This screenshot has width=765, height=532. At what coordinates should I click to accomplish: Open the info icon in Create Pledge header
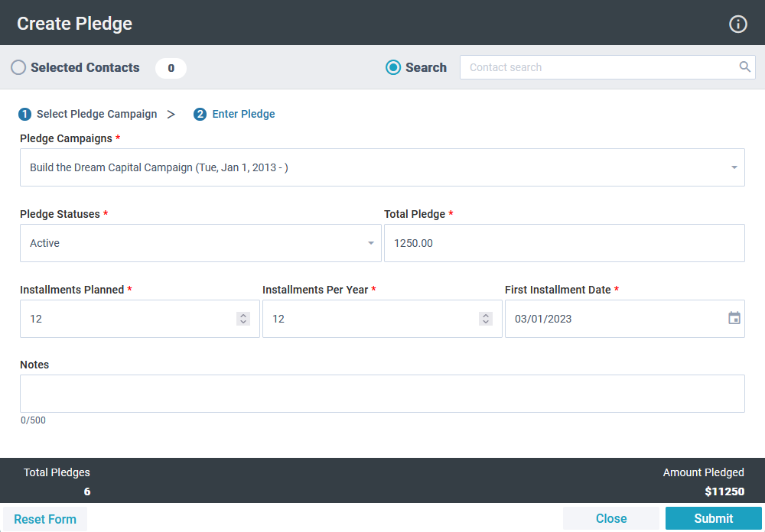tap(737, 24)
